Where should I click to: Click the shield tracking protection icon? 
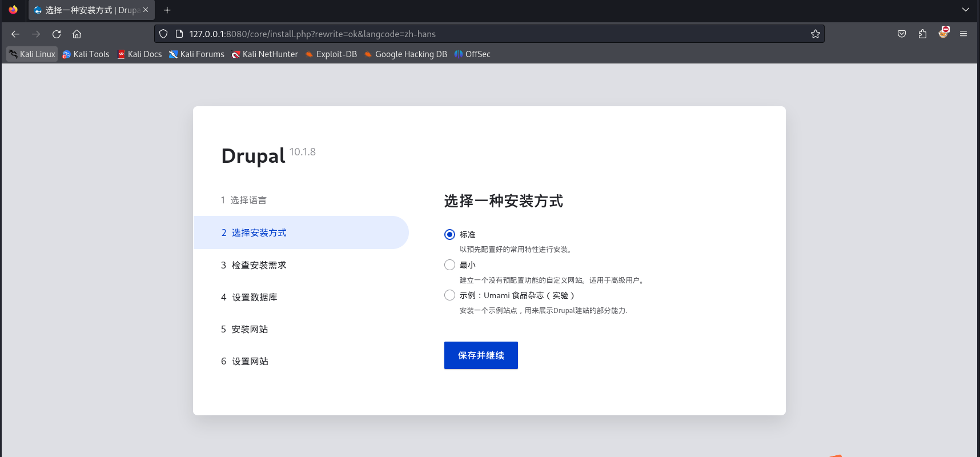(x=163, y=34)
